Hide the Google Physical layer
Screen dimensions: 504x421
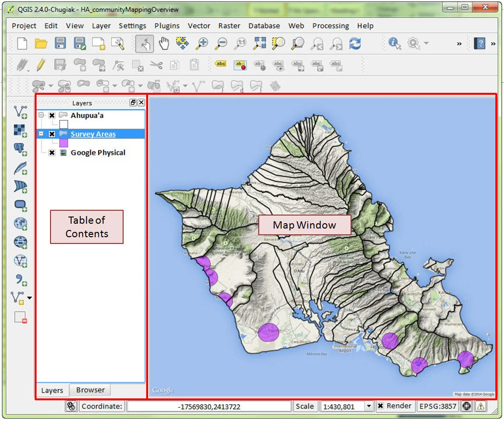(x=51, y=153)
